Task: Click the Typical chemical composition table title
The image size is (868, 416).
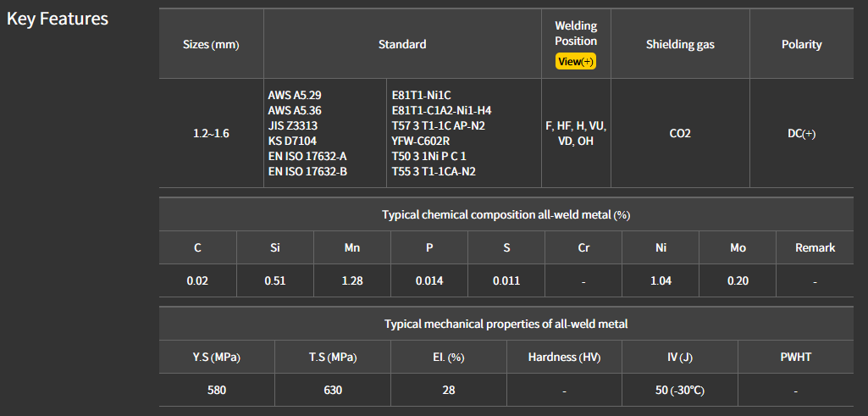Action: (x=506, y=214)
